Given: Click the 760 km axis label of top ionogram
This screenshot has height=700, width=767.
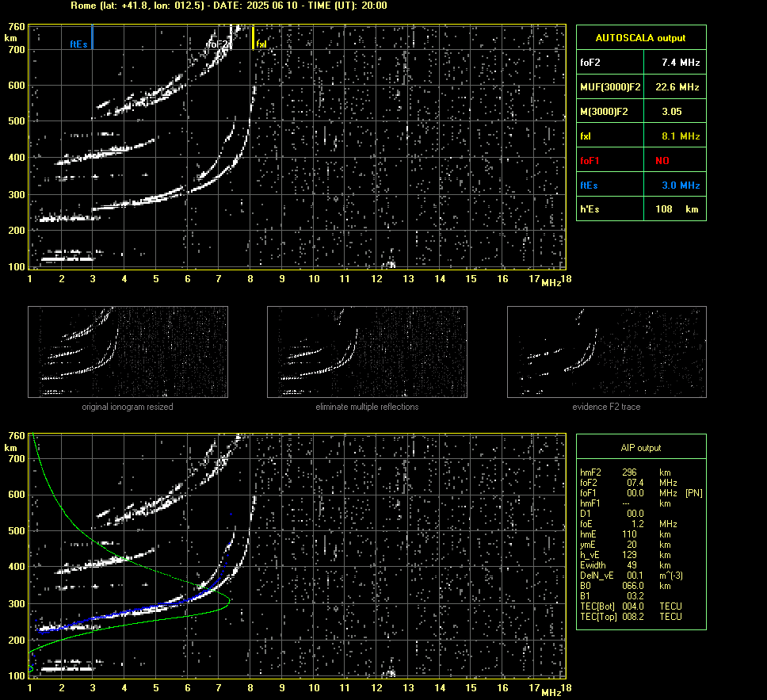Looking at the screenshot, I should click(17, 26).
